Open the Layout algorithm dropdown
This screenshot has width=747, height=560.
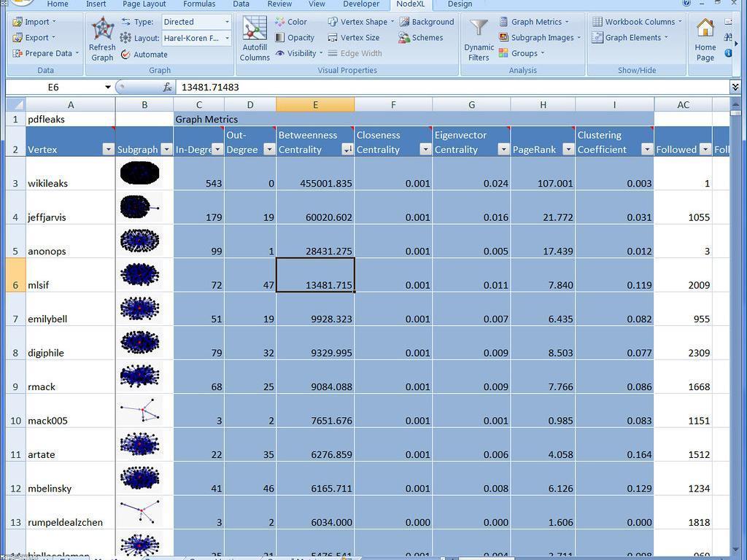point(227,38)
